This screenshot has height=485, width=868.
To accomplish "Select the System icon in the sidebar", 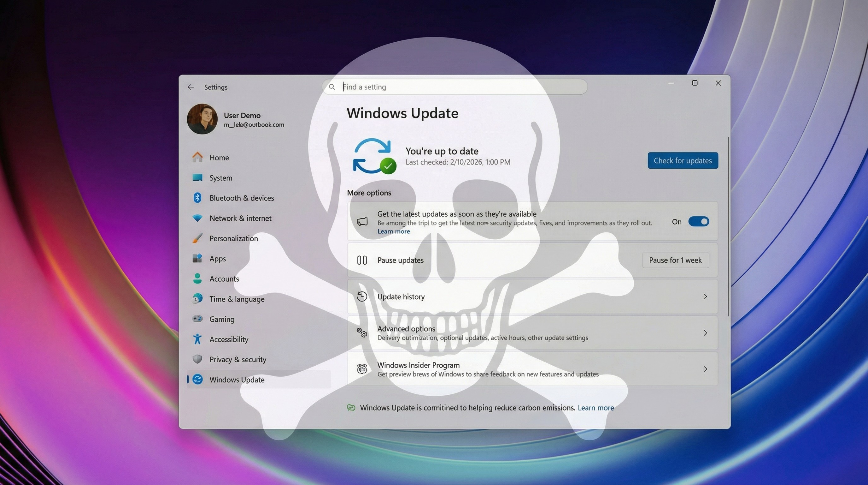I will tap(198, 178).
